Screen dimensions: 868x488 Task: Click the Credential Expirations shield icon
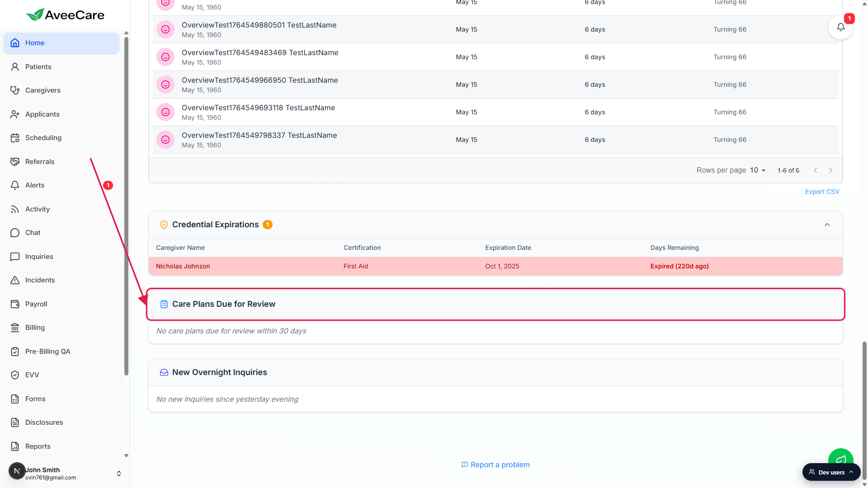point(164,225)
